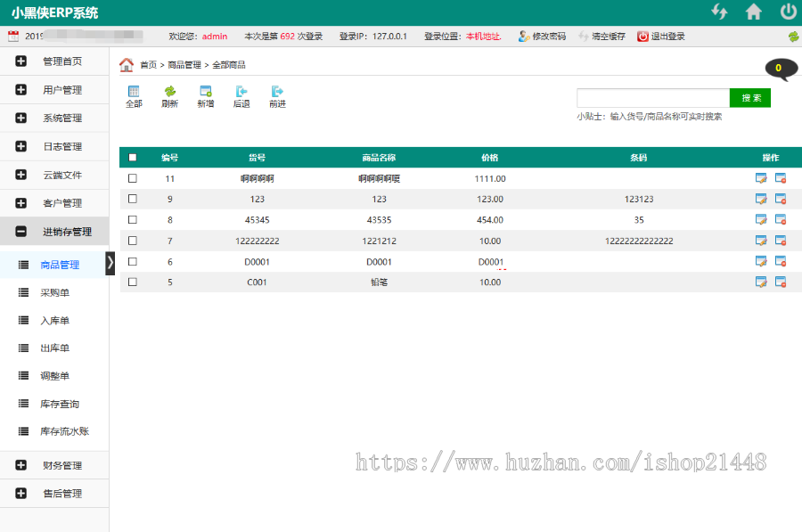Screen dimensions: 802x532
Task: Check the box for row number 11
Action: click(133, 178)
